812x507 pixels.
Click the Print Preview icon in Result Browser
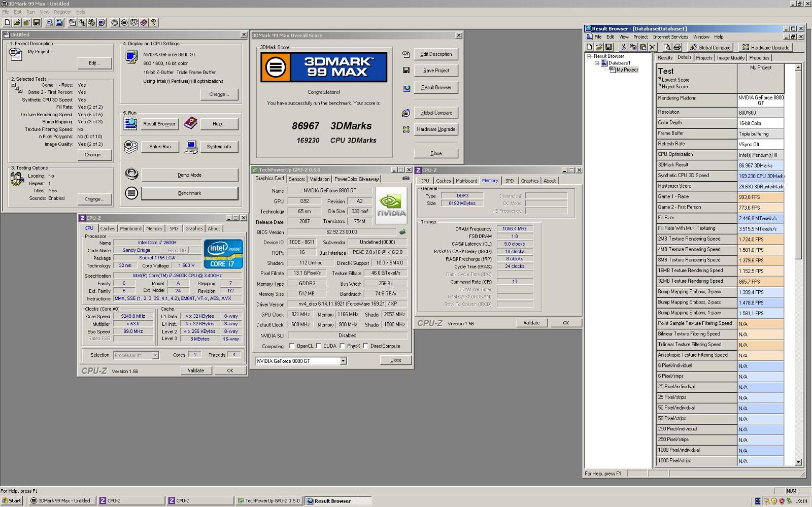coord(667,47)
